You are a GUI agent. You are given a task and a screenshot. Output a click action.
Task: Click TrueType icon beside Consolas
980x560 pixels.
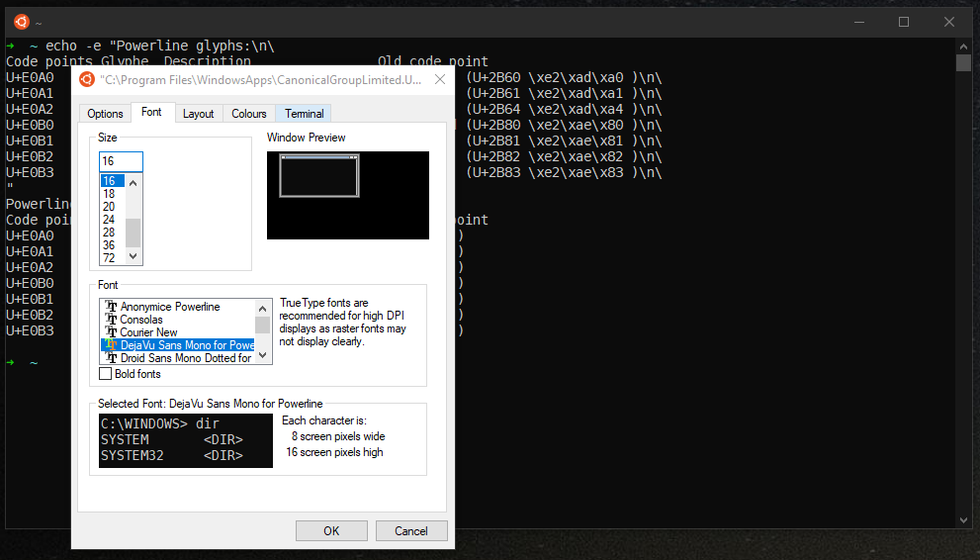(111, 320)
